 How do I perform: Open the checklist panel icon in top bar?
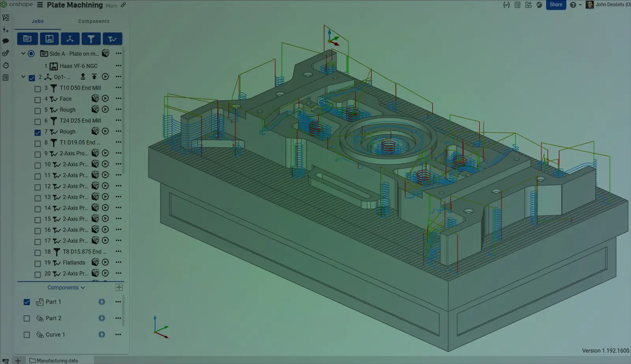point(517,5)
